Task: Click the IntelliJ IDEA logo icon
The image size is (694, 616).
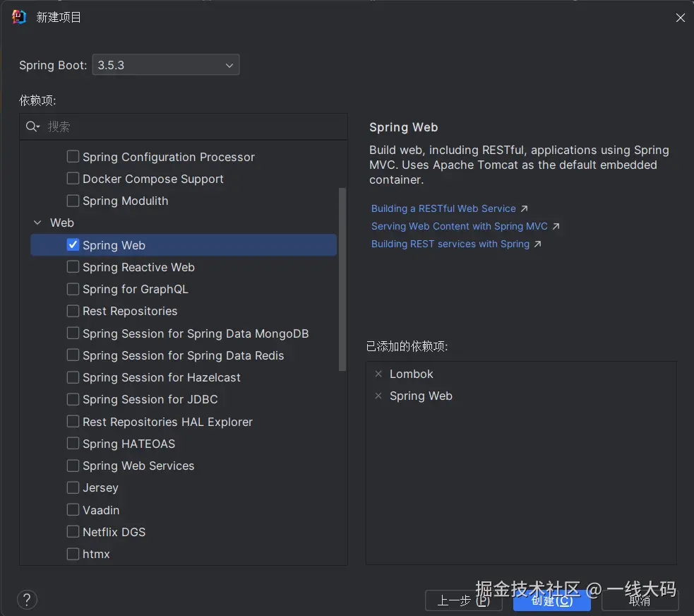Action: [x=19, y=17]
